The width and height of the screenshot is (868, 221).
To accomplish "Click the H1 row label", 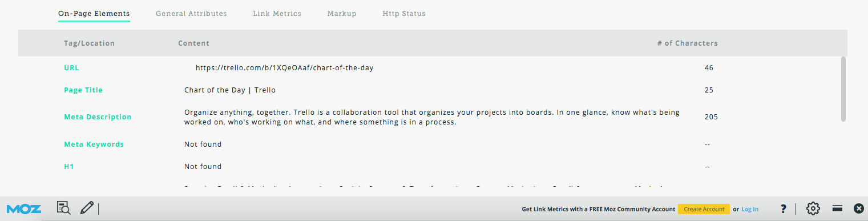I will pyautogui.click(x=69, y=166).
